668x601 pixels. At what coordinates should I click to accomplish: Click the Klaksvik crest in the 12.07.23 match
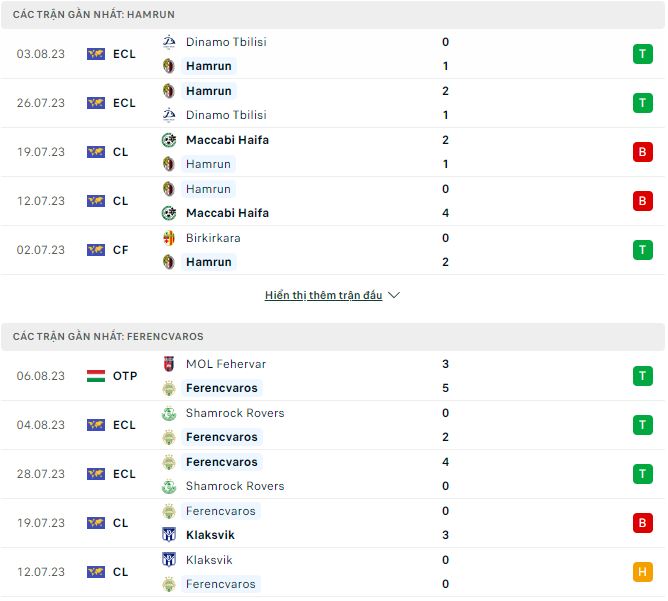[x=168, y=560]
